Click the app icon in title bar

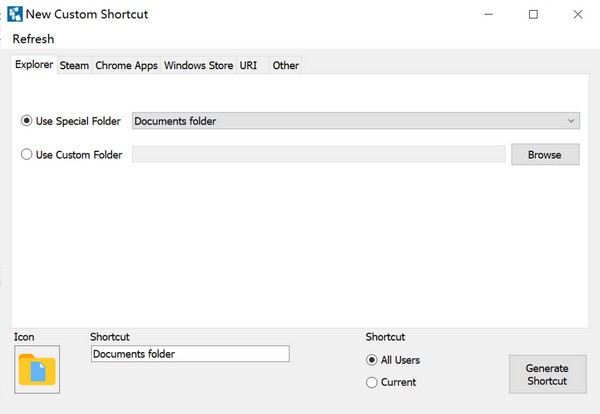(12, 15)
